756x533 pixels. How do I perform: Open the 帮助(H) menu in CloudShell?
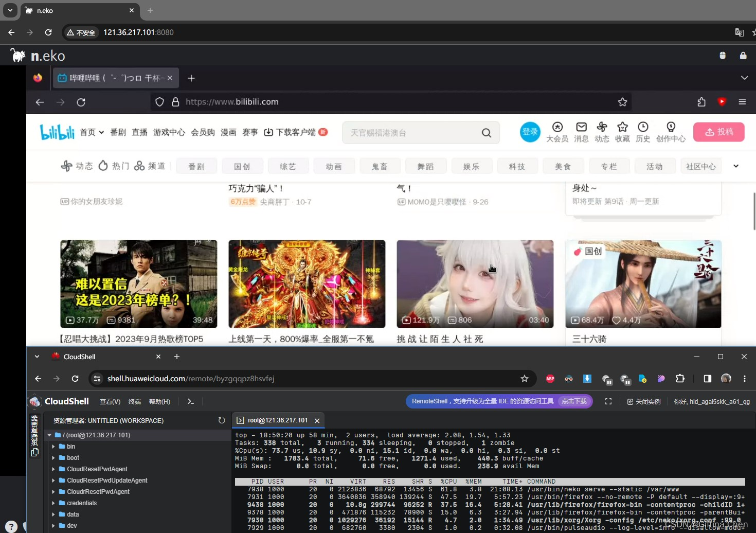click(159, 402)
